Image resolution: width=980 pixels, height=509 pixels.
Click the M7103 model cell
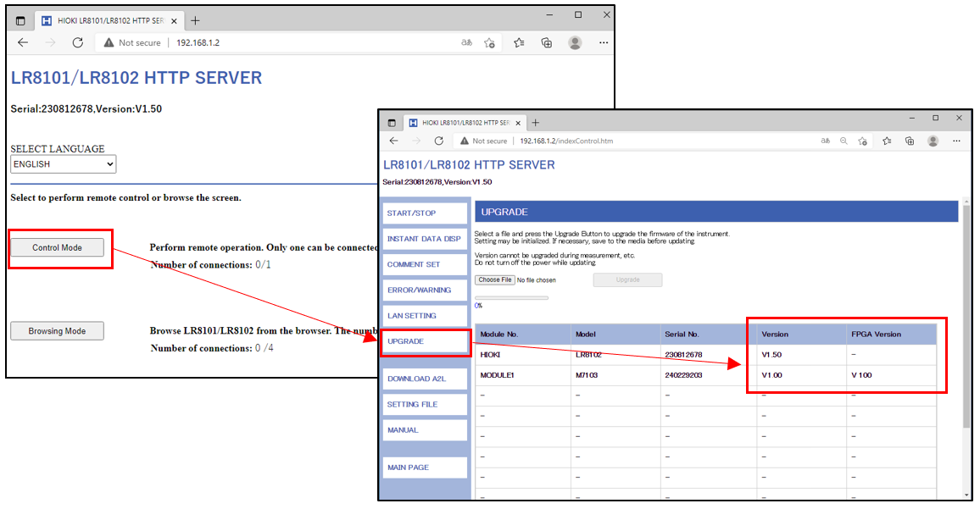[615, 375]
